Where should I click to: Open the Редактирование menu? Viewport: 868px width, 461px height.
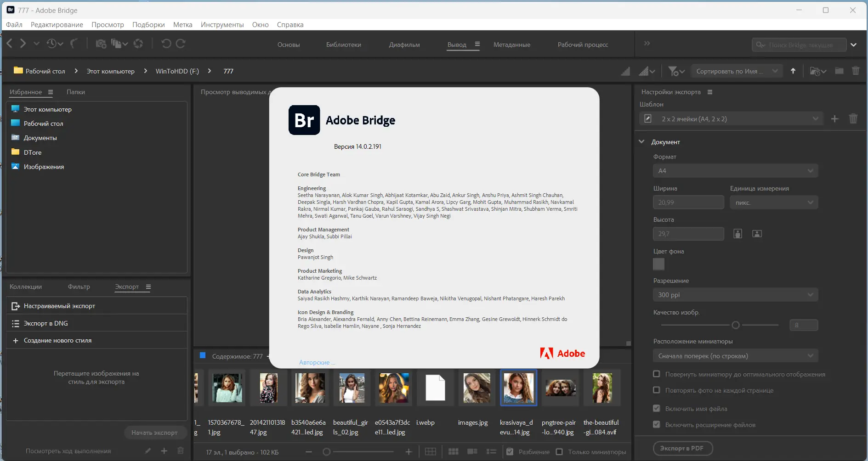coord(57,25)
